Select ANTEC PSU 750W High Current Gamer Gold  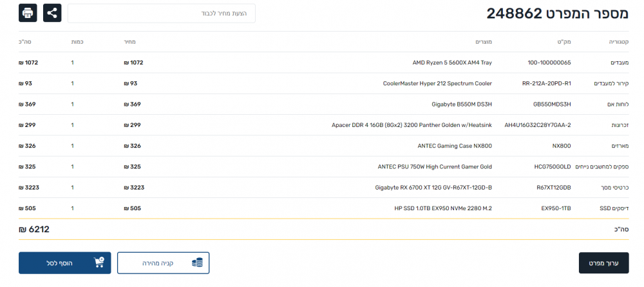tap(435, 167)
